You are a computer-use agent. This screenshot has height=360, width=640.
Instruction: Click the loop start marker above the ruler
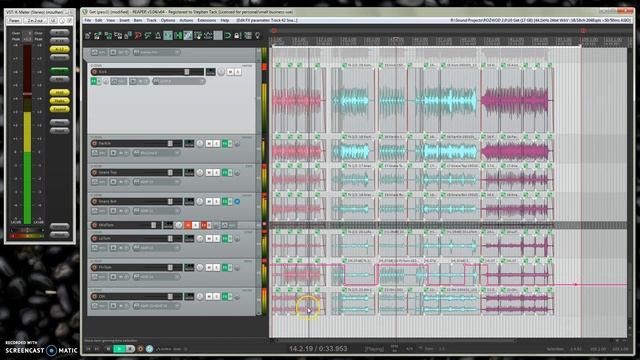274,31
